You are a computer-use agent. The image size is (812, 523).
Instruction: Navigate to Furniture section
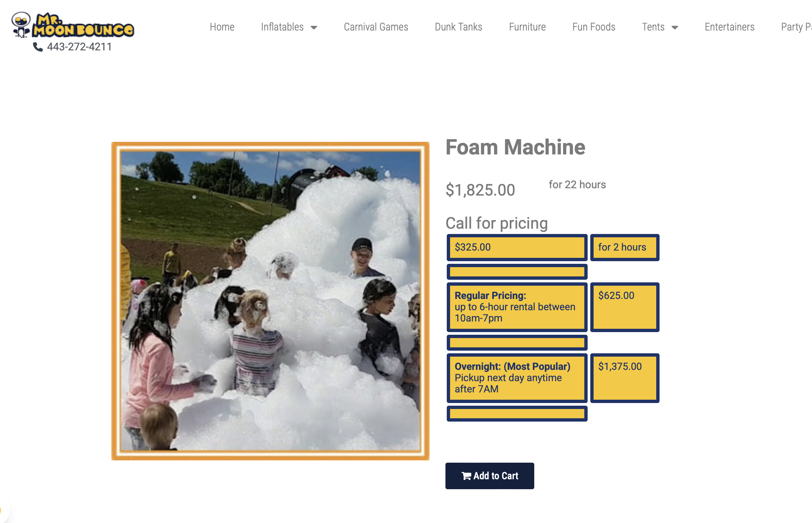[x=527, y=27]
